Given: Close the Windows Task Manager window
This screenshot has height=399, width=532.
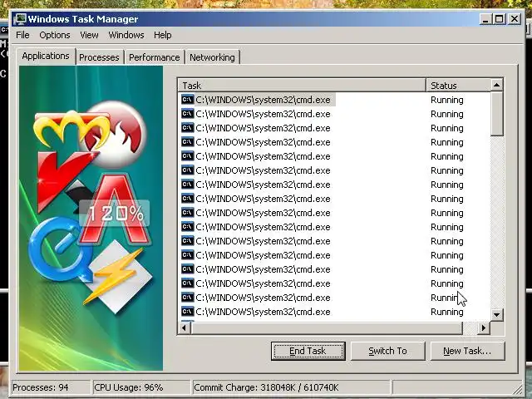Looking at the screenshot, I should pos(515,19).
